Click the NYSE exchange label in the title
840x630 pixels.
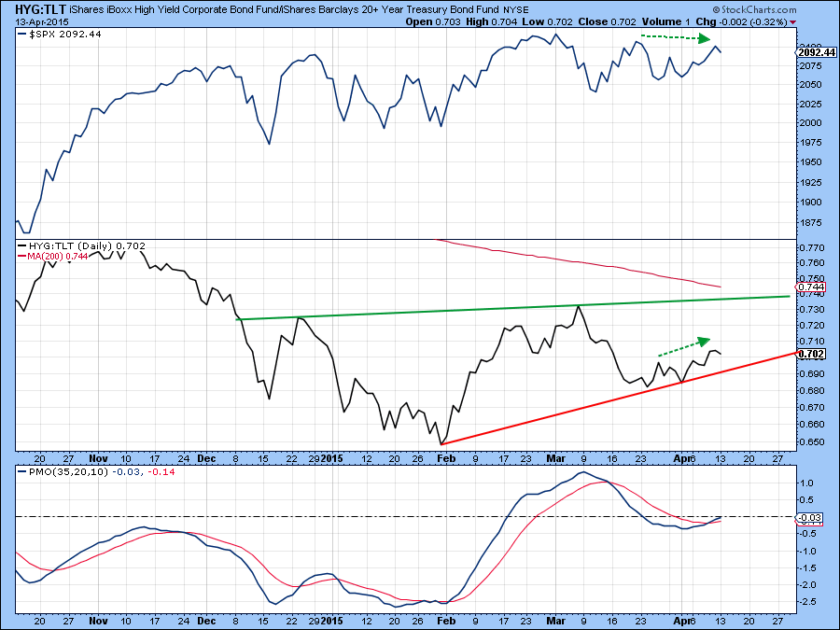pyautogui.click(x=516, y=10)
